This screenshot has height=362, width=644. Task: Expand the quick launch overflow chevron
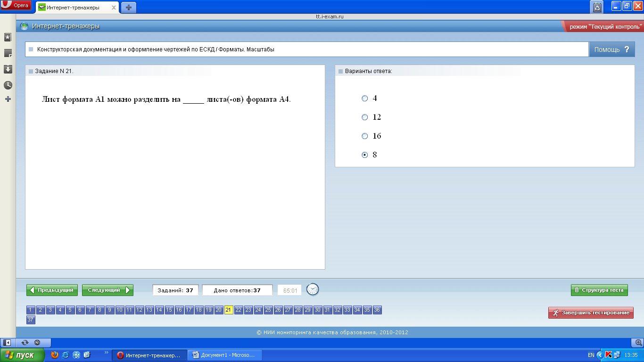pos(106,352)
